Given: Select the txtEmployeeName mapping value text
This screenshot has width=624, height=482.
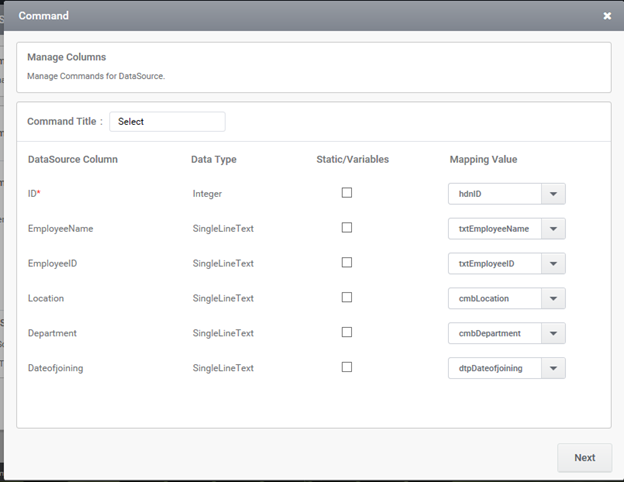Looking at the screenshot, I should [x=494, y=229].
